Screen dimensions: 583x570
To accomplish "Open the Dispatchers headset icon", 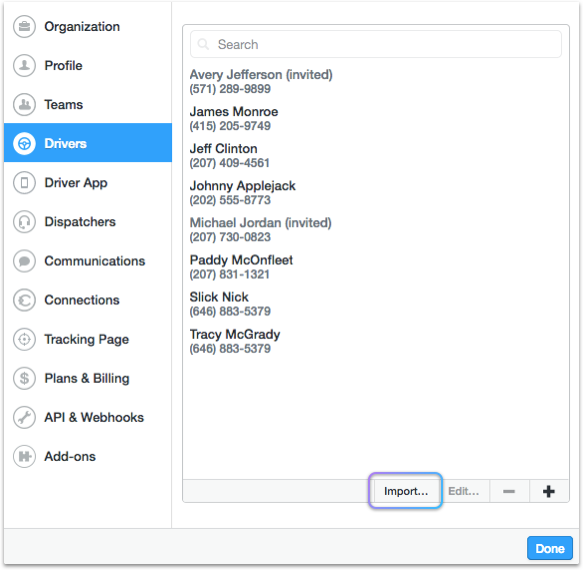I will click(24, 222).
